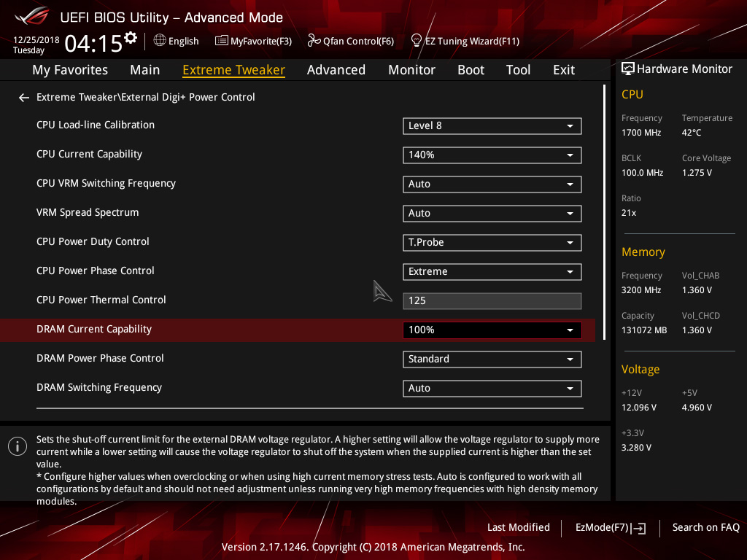Viewport: 747px width, 560px height.
Task: Click 3200 MHz memory frequency value
Action: pyautogui.click(x=641, y=290)
